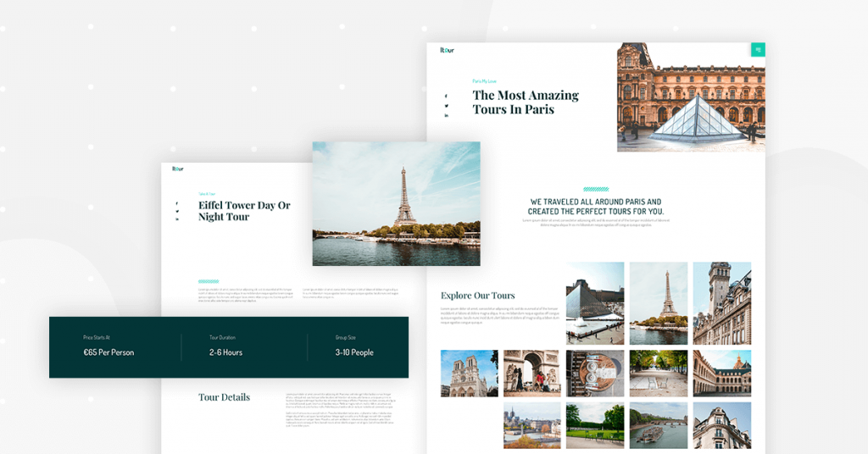Click the '€65 Per Person' price text
The image size is (868, 454).
point(108,352)
